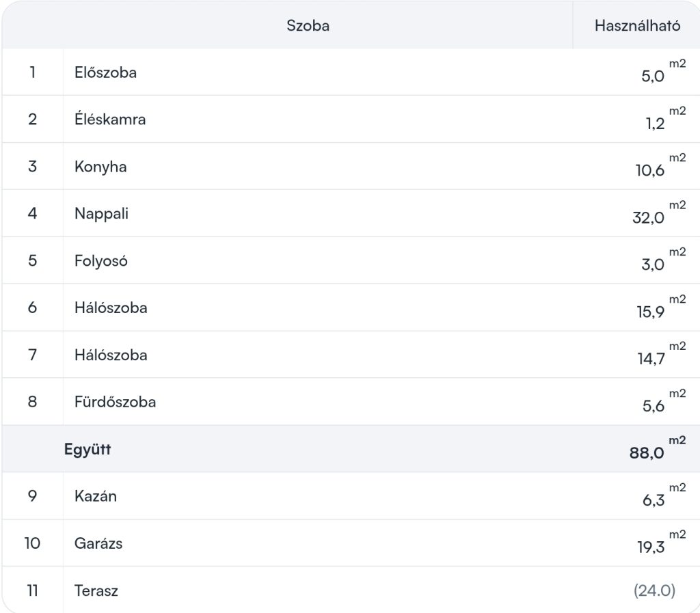Select the Éléskamra row

351,119
